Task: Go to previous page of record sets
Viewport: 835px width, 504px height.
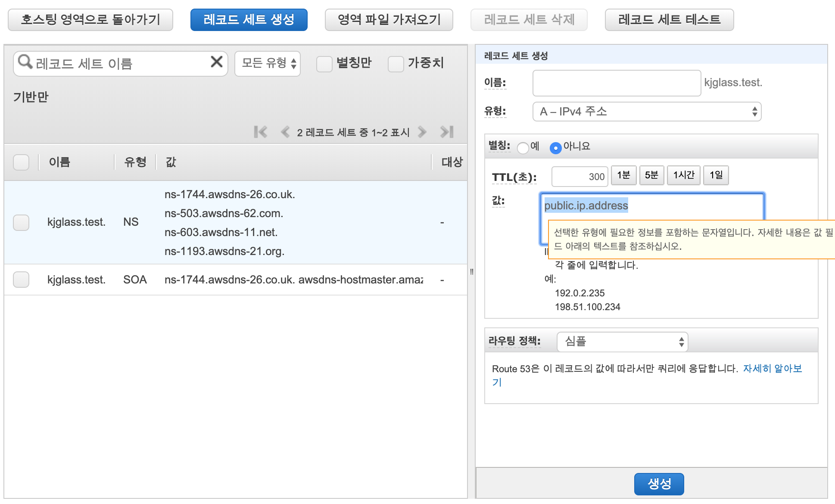Action: click(x=285, y=132)
